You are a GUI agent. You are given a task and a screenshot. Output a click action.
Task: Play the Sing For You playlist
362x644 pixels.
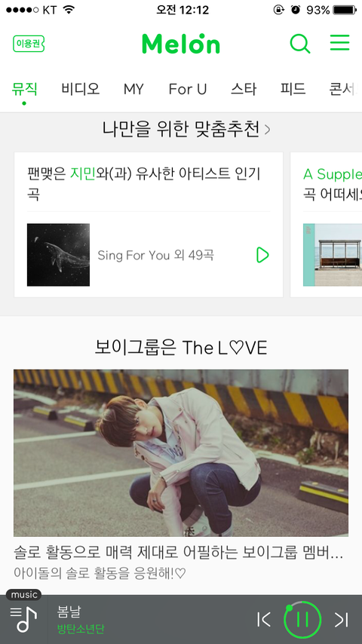(x=262, y=255)
